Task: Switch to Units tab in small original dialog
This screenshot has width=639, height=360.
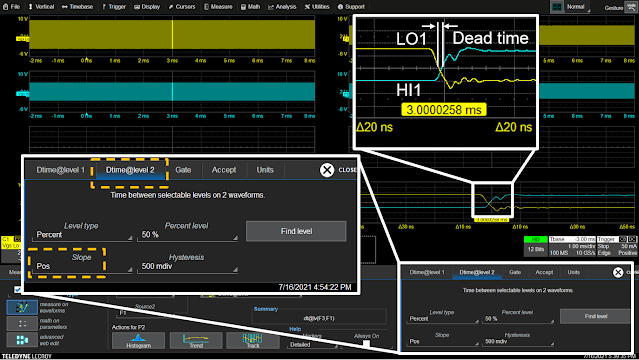Action: [x=573, y=272]
